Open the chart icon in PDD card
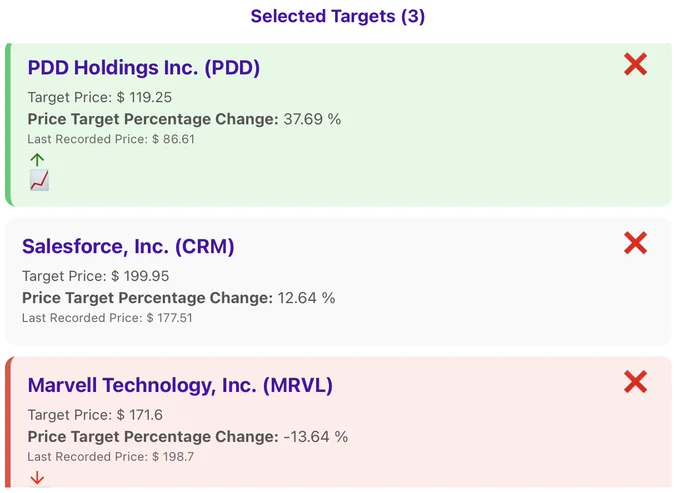680x493 pixels. coord(39,180)
